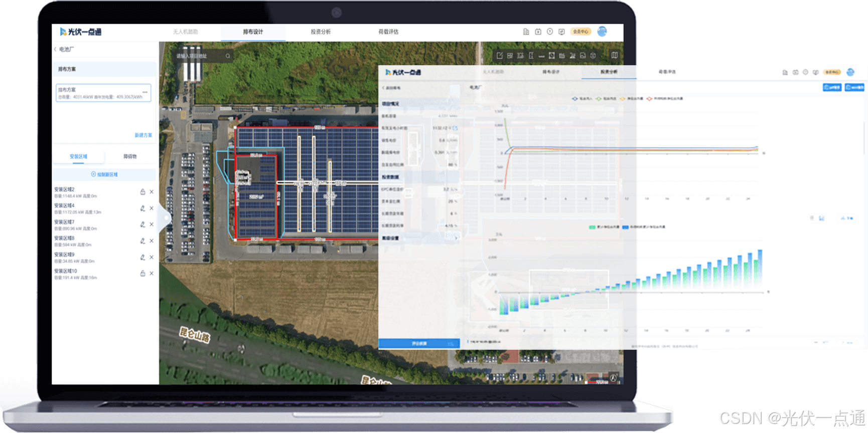This screenshot has width=868, height=433.
Task: Open the map layers icon
Action: click(615, 55)
